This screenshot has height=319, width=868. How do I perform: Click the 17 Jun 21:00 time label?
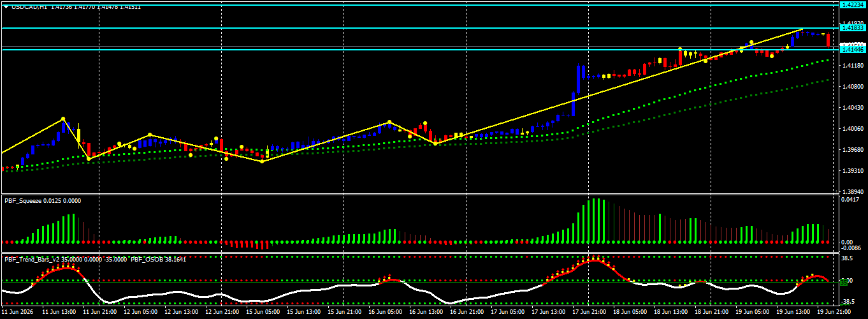590,313
